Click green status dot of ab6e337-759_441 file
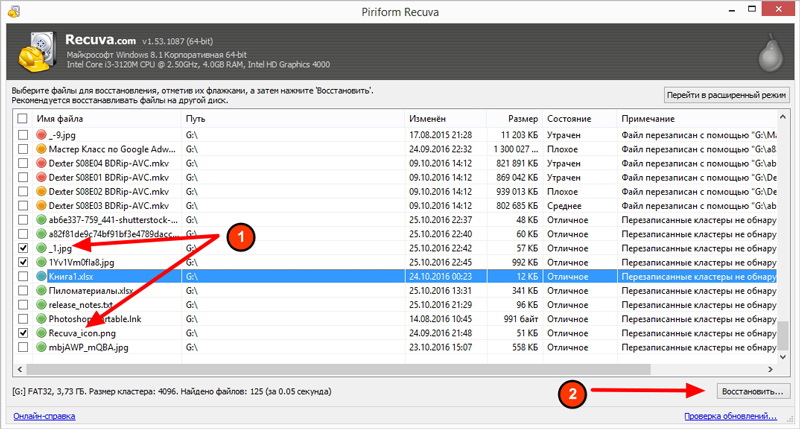Screen dimensions: 800x429 click(x=41, y=220)
